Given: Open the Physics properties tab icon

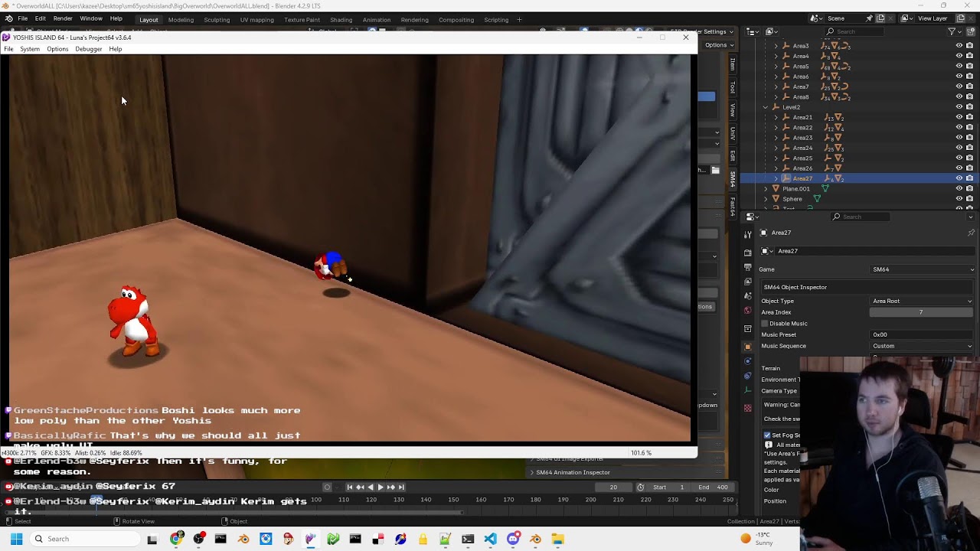Looking at the screenshot, I should 748,361.
